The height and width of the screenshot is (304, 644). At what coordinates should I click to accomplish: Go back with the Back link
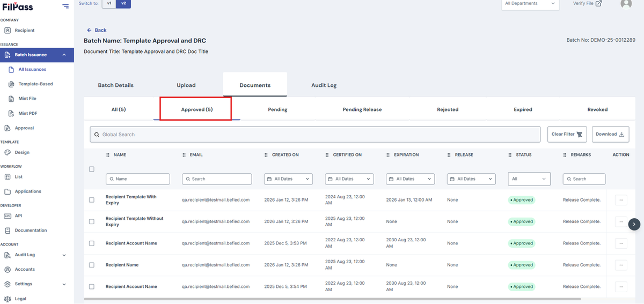point(97,30)
